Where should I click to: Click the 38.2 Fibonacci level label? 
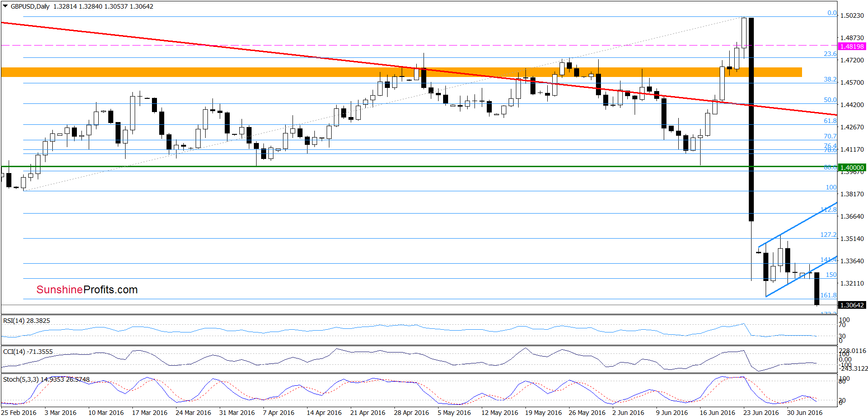point(830,79)
